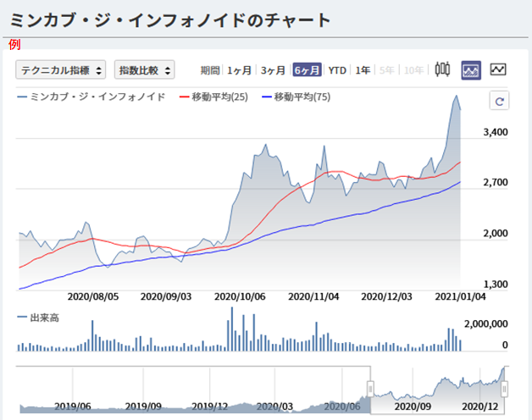Select the 3ヶ月 period

tap(273, 70)
